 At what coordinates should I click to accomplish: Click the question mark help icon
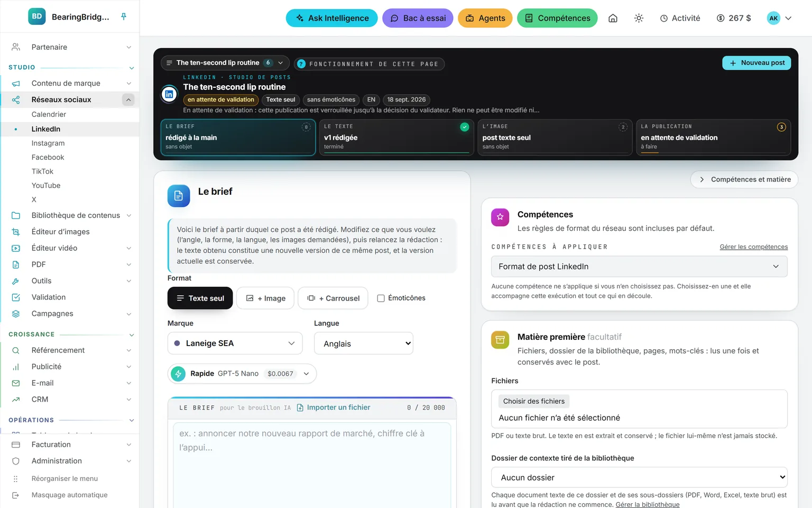click(301, 64)
